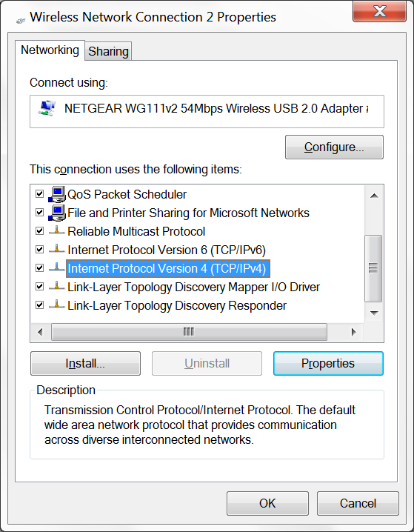Click the list's scroll up arrow
This screenshot has height=532, width=414.
[374, 196]
